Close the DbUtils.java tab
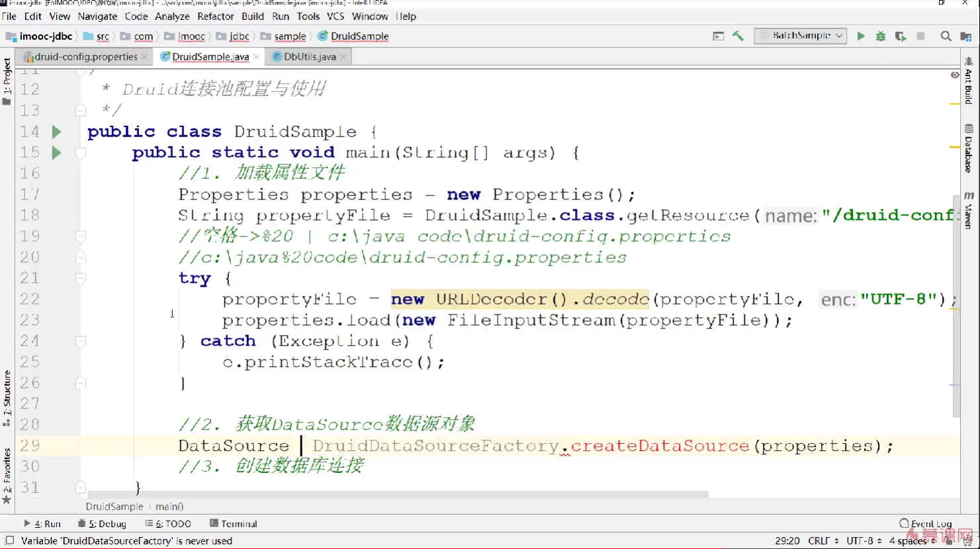The width and height of the screenshot is (980, 549). [x=343, y=57]
